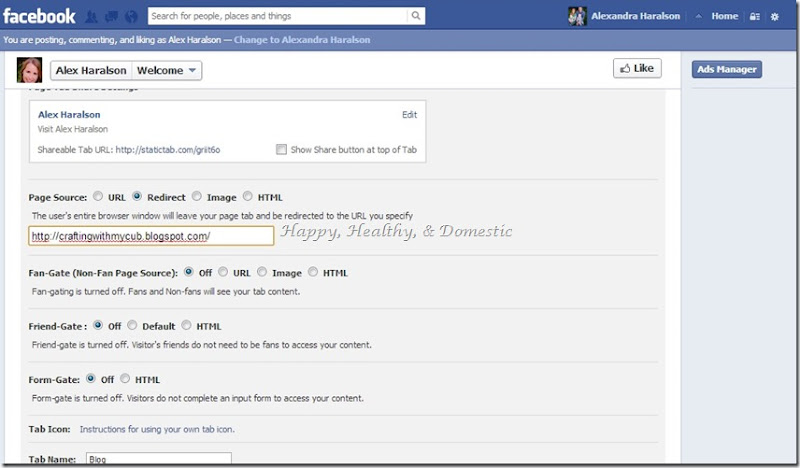Click Alexandra Haralson's profile thumbnail
This screenshot has height=468, width=800.
coord(577,16)
